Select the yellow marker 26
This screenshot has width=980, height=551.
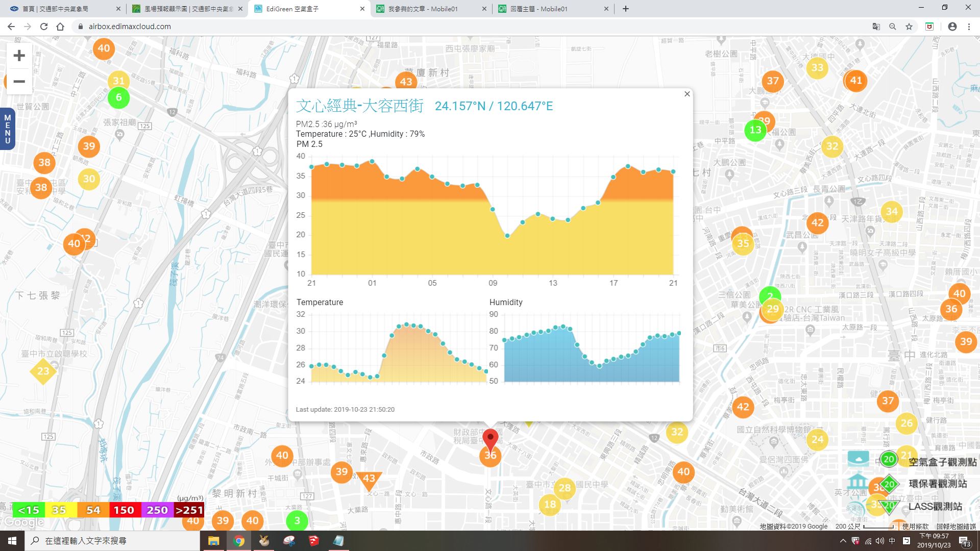[906, 423]
